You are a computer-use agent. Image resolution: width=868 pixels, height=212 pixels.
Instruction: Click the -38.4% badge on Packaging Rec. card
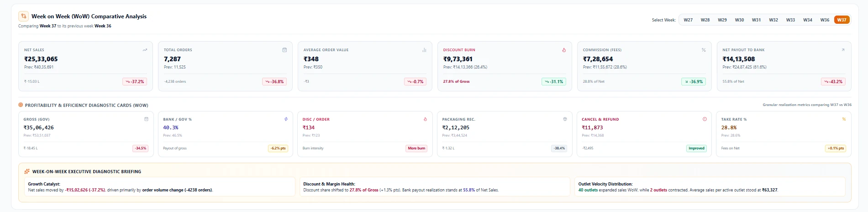(x=559, y=148)
